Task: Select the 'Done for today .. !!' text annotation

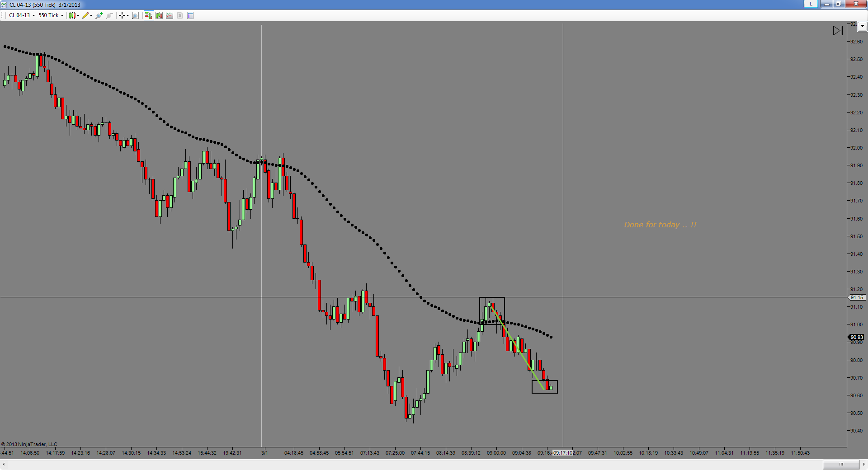Action: (x=660, y=225)
